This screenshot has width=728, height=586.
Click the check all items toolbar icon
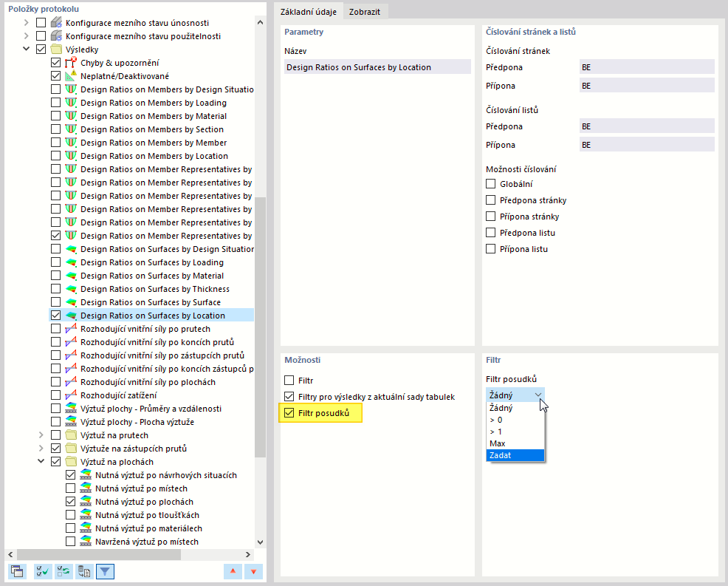coord(43,571)
